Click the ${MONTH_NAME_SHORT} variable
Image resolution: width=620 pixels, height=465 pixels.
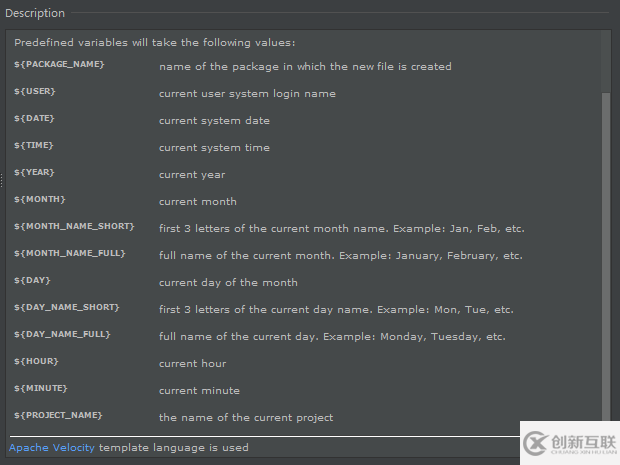74,227
